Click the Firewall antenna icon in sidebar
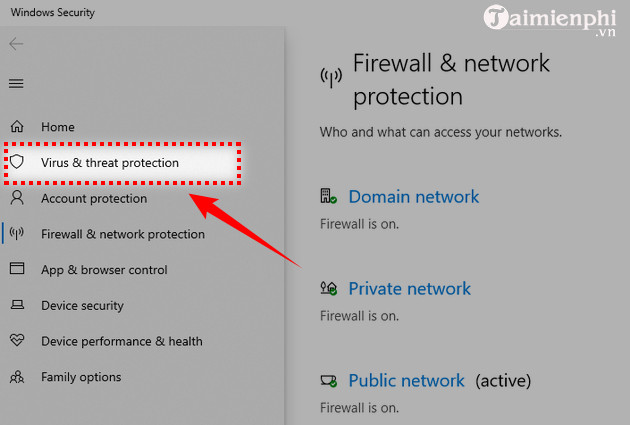The width and height of the screenshot is (630, 425). tap(16, 234)
